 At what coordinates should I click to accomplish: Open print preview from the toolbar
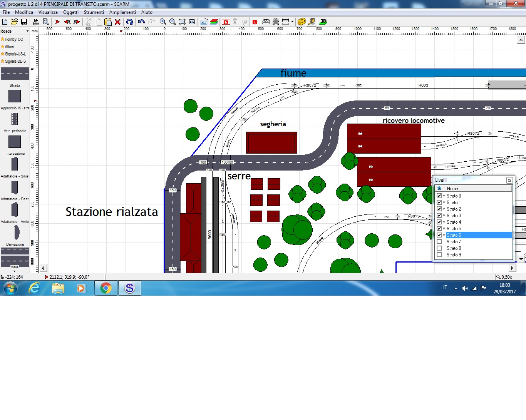click(46, 22)
